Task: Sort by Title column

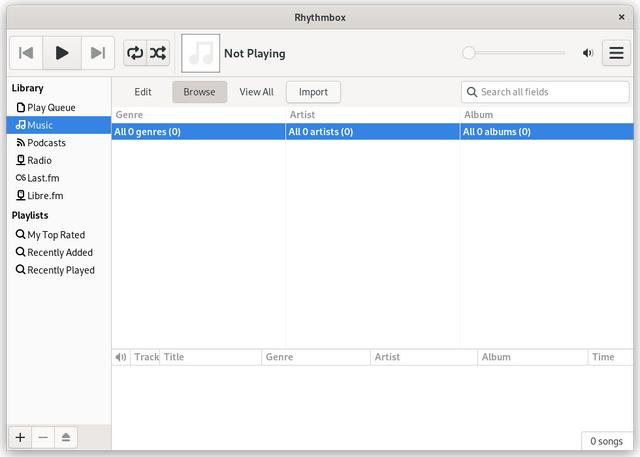Action: [x=211, y=357]
